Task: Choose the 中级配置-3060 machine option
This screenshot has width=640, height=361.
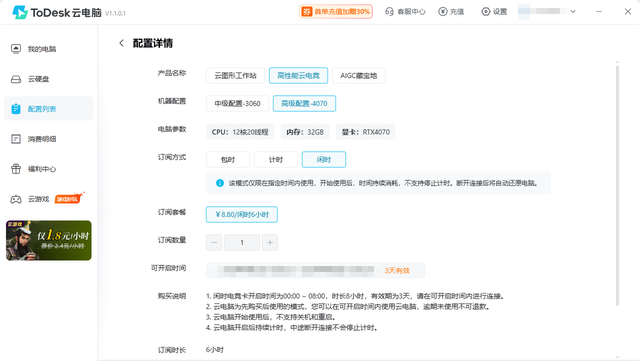Action: coord(237,103)
